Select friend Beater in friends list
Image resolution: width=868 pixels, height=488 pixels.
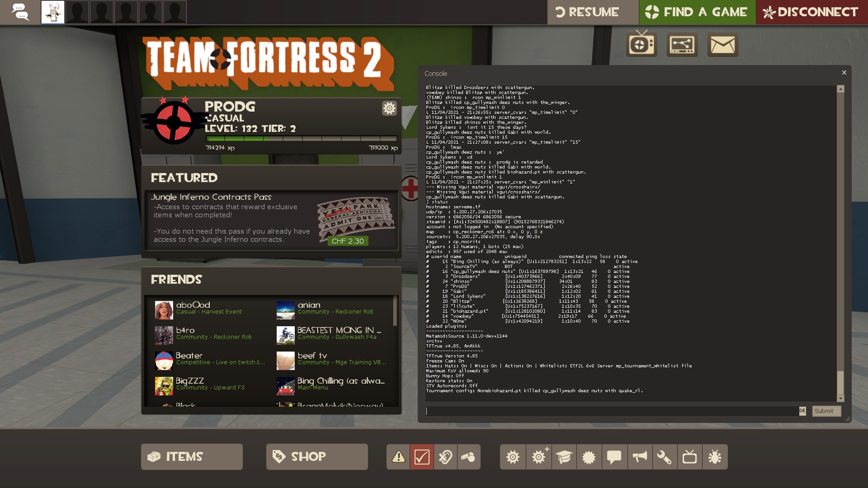point(210,361)
